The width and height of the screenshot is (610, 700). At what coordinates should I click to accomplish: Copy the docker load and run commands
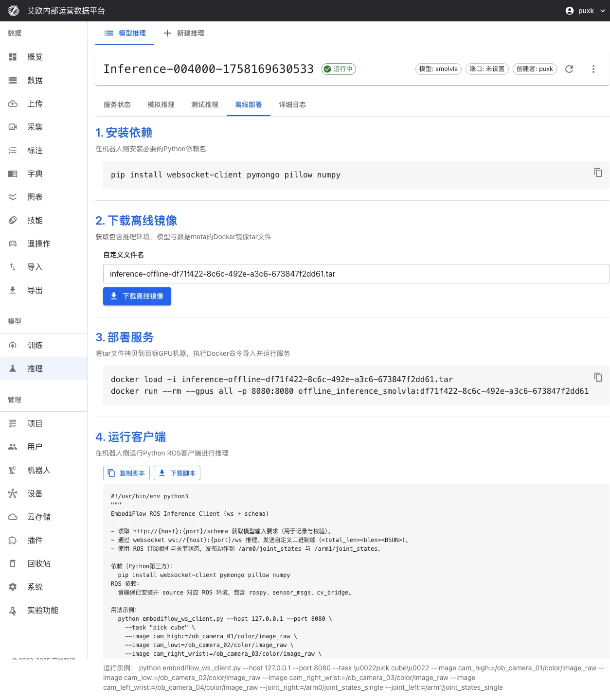coord(598,377)
